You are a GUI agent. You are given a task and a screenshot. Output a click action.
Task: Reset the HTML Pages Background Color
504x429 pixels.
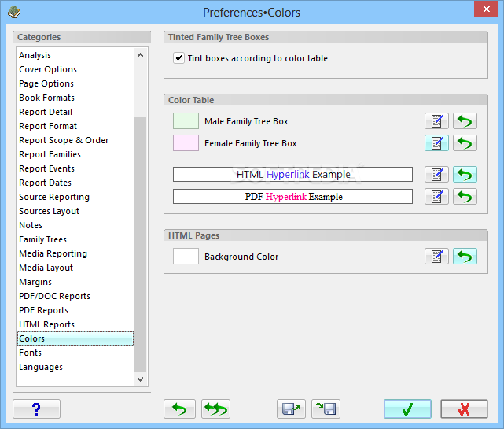click(465, 256)
